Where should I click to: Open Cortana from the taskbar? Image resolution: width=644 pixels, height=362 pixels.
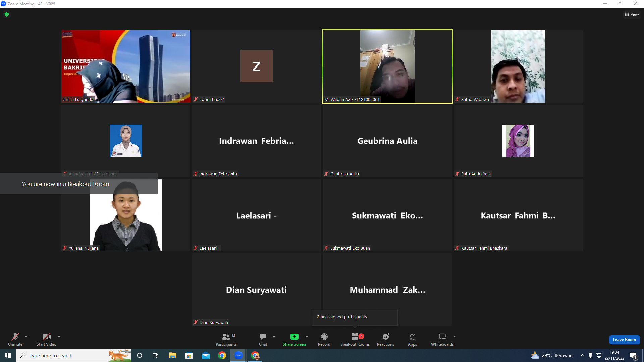tap(140, 355)
